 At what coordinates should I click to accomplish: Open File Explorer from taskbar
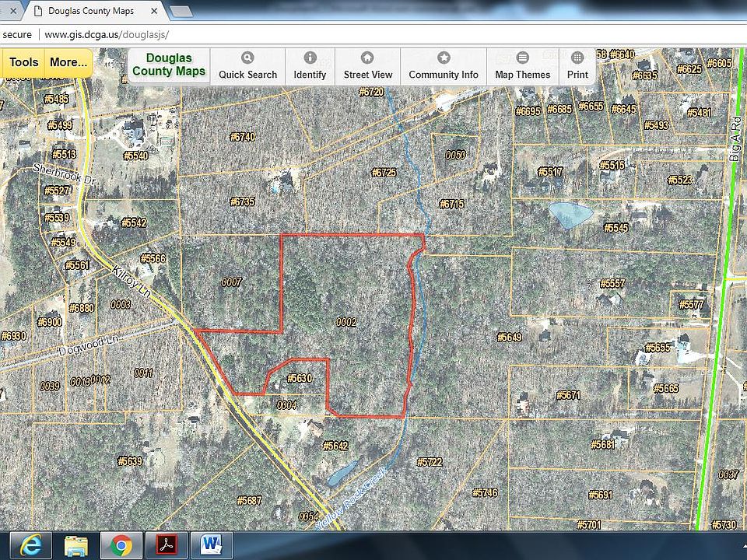(x=76, y=545)
